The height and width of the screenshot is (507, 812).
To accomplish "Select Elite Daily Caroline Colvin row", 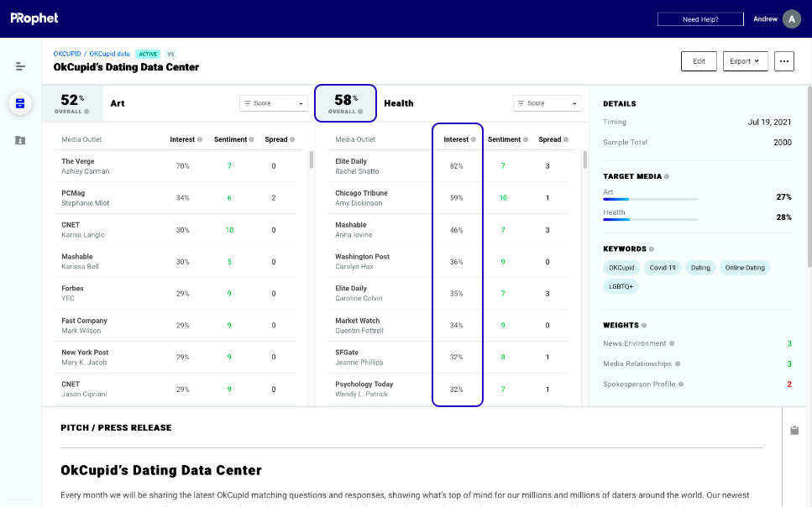I will (x=448, y=293).
